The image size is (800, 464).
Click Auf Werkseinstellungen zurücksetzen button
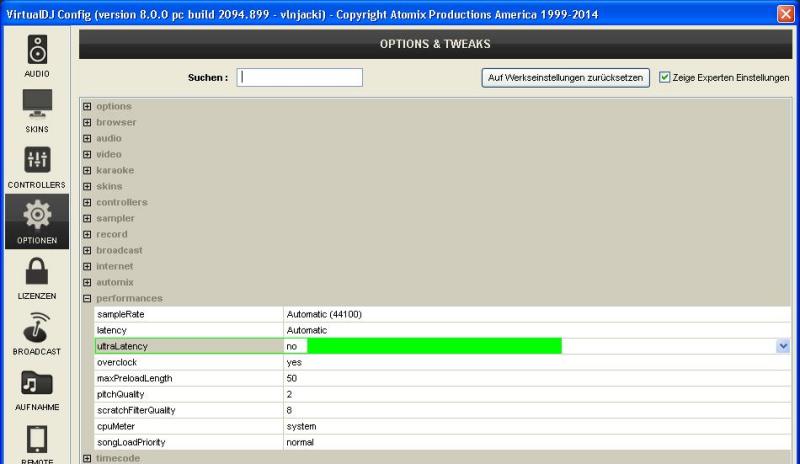tap(565, 78)
